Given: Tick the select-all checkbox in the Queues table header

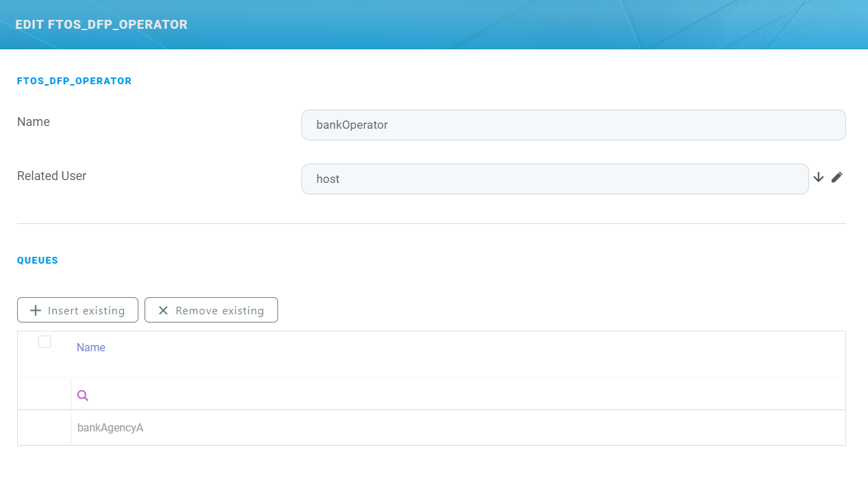Looking at the screenshot, I should pos(45,342).
